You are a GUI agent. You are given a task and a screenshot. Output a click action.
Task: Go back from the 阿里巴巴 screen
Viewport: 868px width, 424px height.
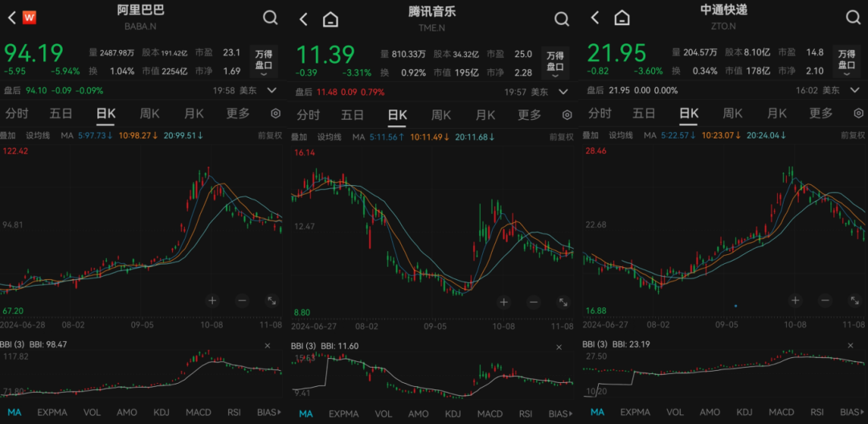(11, 18)
